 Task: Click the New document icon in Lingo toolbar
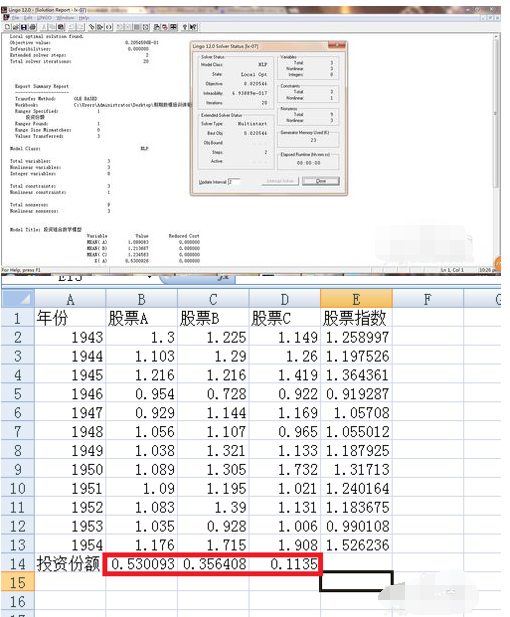(x=7, y=27)
